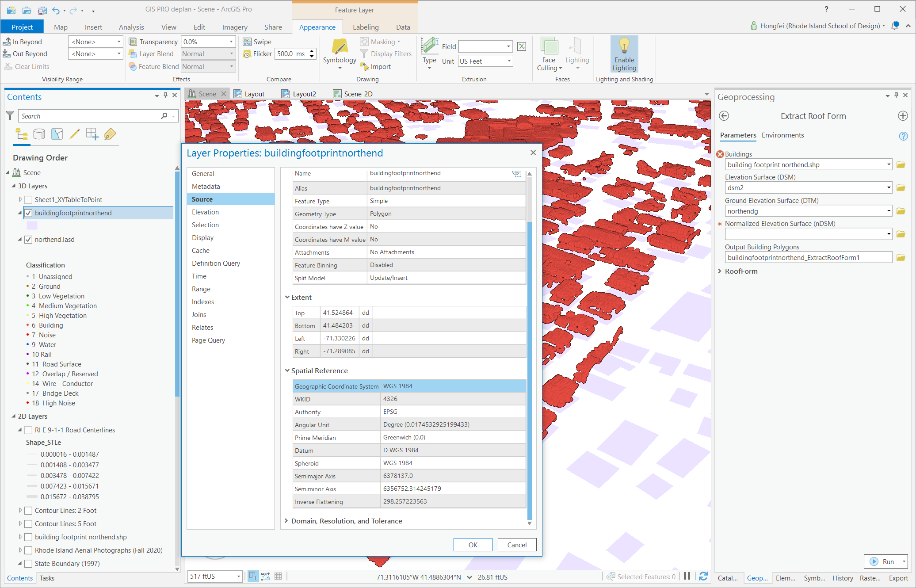Toggle Sheet1_XYTableToPoint layer checkbox
The width and height of the screenshot is (916, 588).
coord(28,200)
